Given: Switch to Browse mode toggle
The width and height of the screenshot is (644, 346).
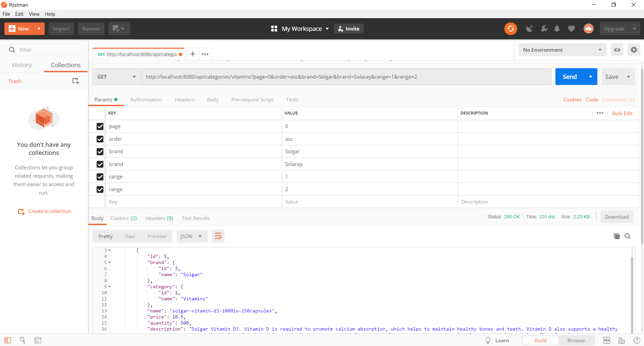Looking at the screenshot, I should [576, 340].
